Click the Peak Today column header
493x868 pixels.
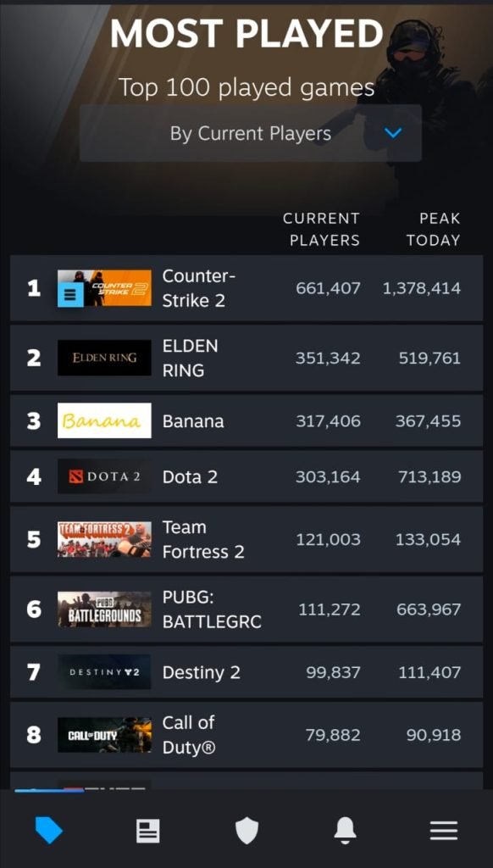433,229
